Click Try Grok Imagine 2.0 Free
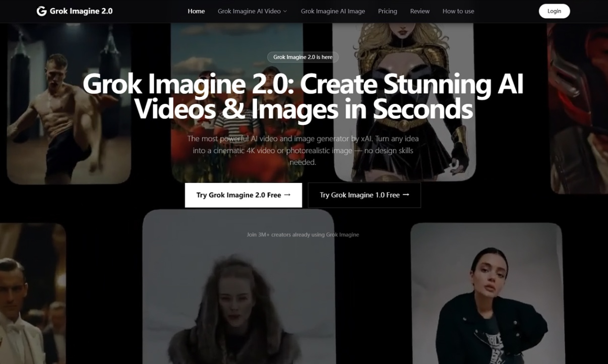 coord(243,195)
